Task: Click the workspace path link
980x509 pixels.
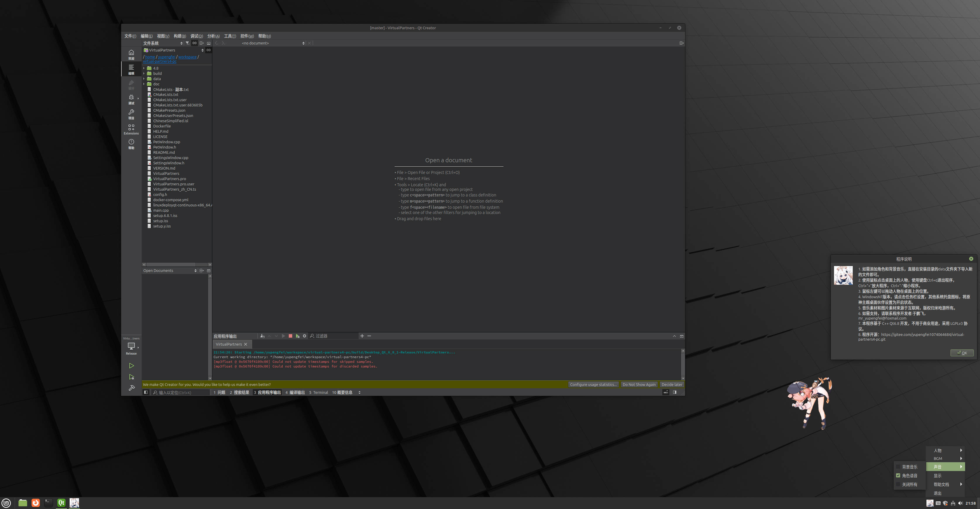Action: 187,57
